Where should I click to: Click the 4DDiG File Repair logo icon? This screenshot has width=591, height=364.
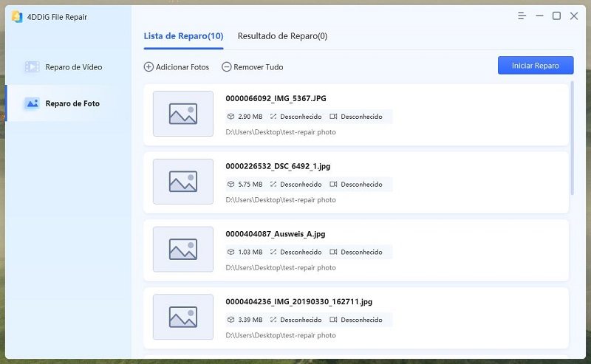(x=17, y=16)
